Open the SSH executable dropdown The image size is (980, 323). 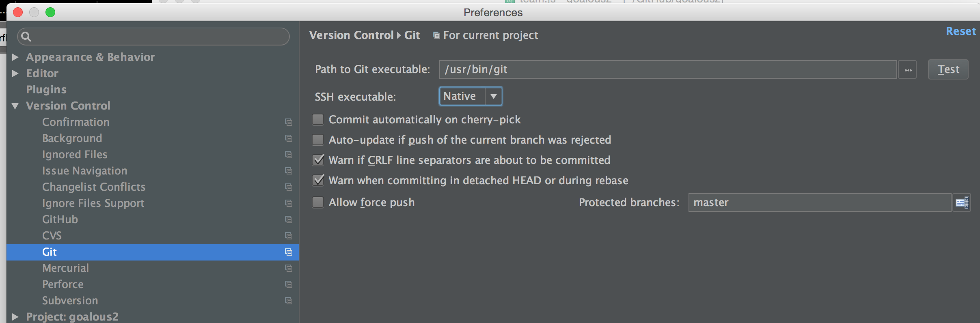point(493,96)
